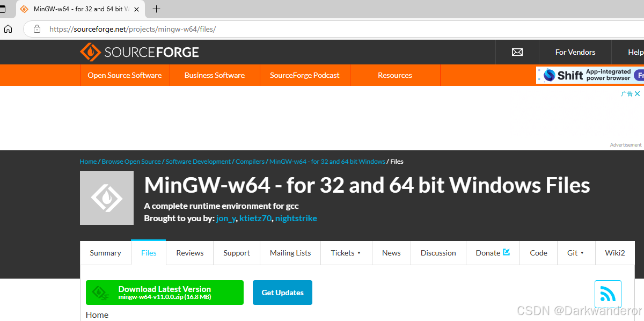
Task: Open the Resources menu
Action: click(395, 75)
